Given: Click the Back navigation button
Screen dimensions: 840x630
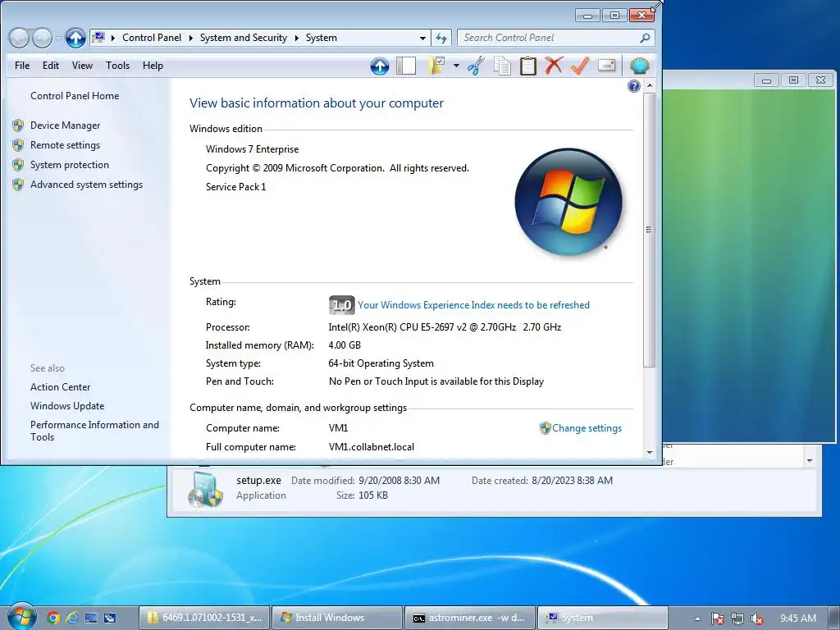Looking at the screenshot, I should click(x=20, y=38).
